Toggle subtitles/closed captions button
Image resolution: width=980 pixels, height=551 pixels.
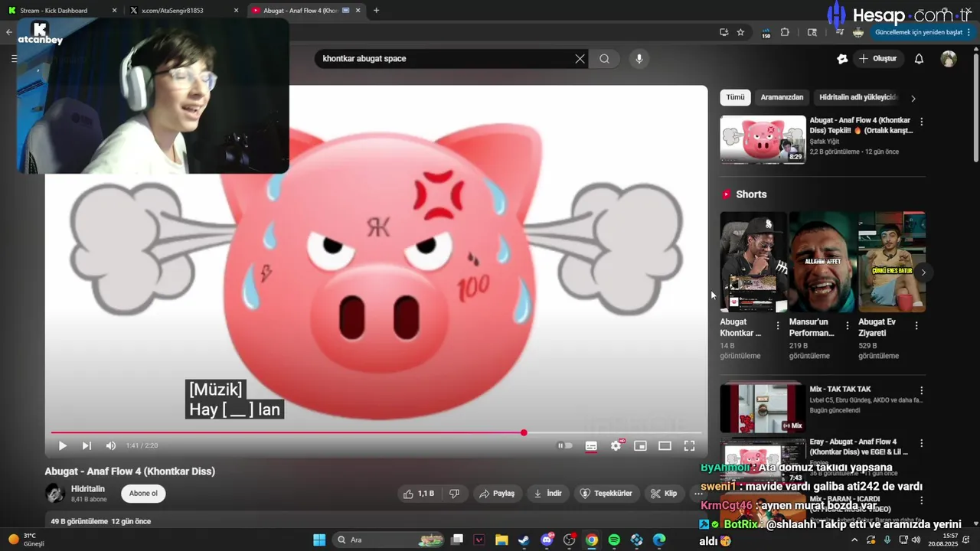[x=591, y=445]
